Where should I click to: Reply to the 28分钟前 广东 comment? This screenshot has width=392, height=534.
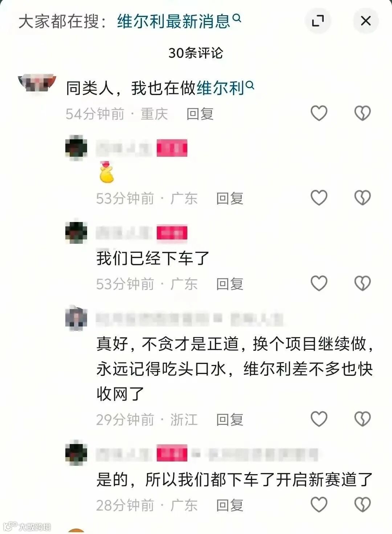tap(230, 505)
